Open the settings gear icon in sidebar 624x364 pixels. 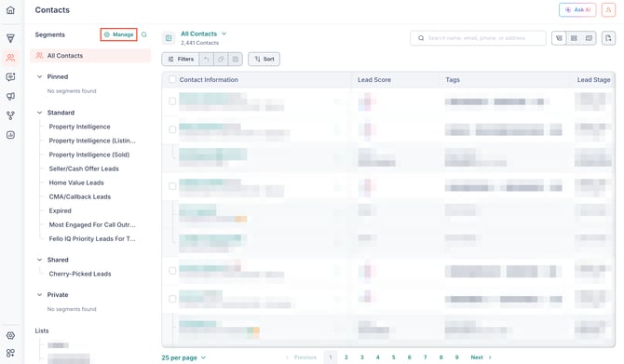(11, 335)
